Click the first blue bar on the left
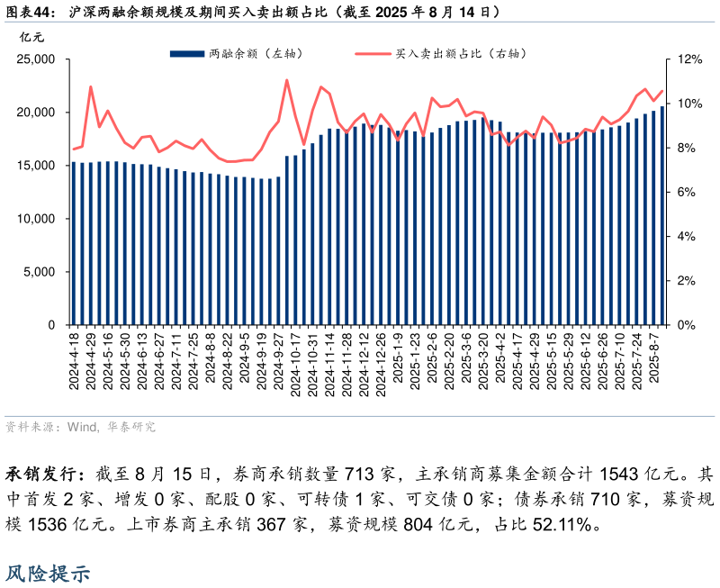This screenshot has width=720, height=588. pos(74,243)
